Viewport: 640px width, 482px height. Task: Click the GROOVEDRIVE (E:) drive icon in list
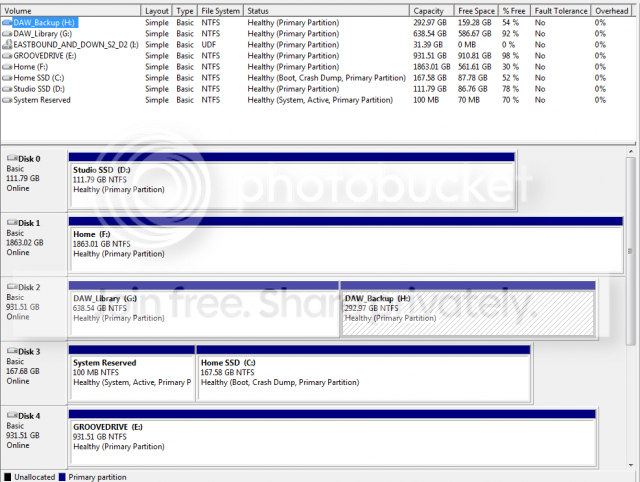point(7,56)
